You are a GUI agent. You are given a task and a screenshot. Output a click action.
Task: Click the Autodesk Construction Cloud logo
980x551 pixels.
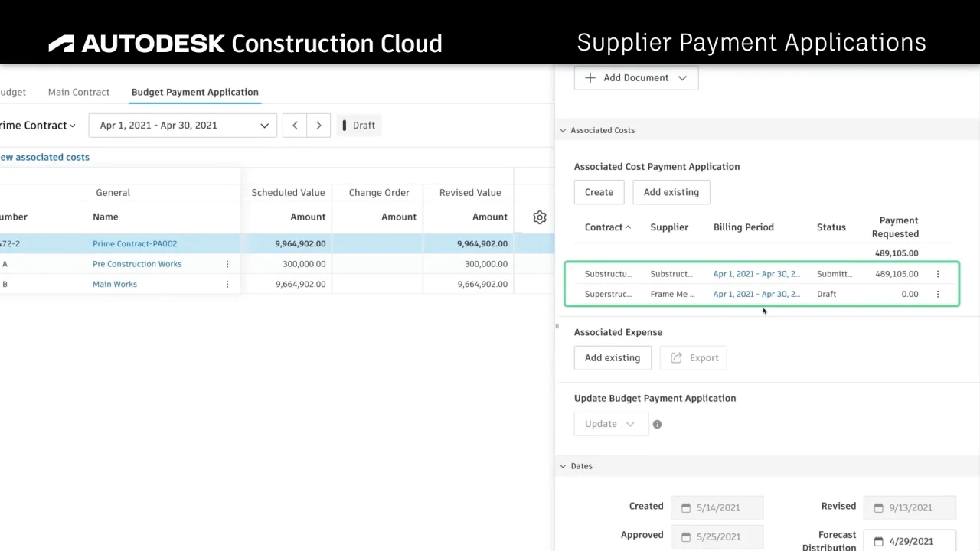(245, 43)
